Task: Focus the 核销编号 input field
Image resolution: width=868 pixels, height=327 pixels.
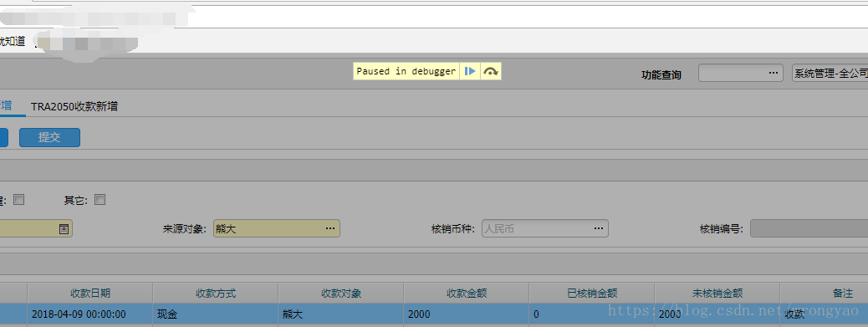Action: pyautogui.click(x=809, y=228)
